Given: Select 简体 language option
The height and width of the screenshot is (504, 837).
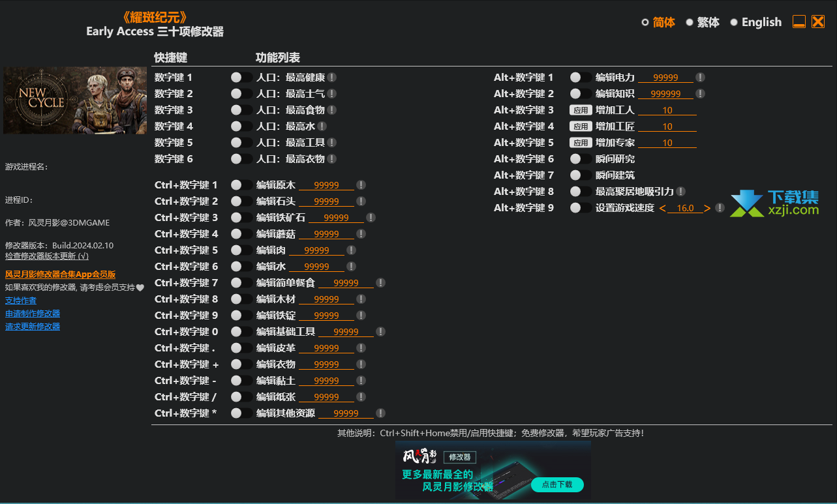Looking at the screenshot, I should [658, 22].
